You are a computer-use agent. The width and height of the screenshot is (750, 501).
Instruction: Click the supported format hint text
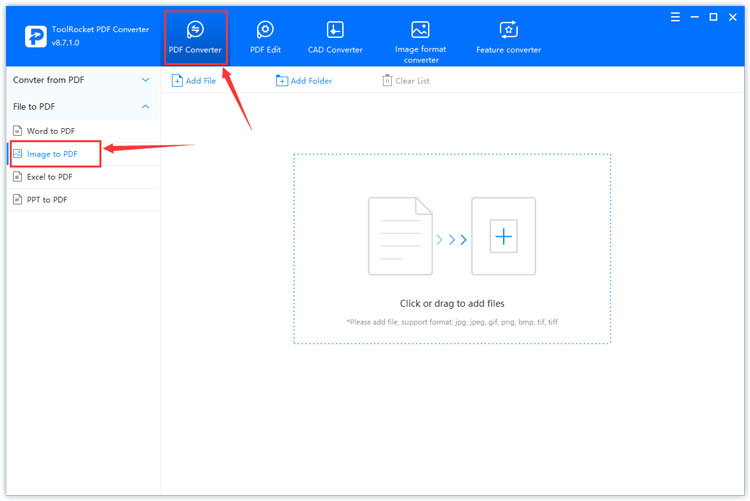(x=452, y=322)
